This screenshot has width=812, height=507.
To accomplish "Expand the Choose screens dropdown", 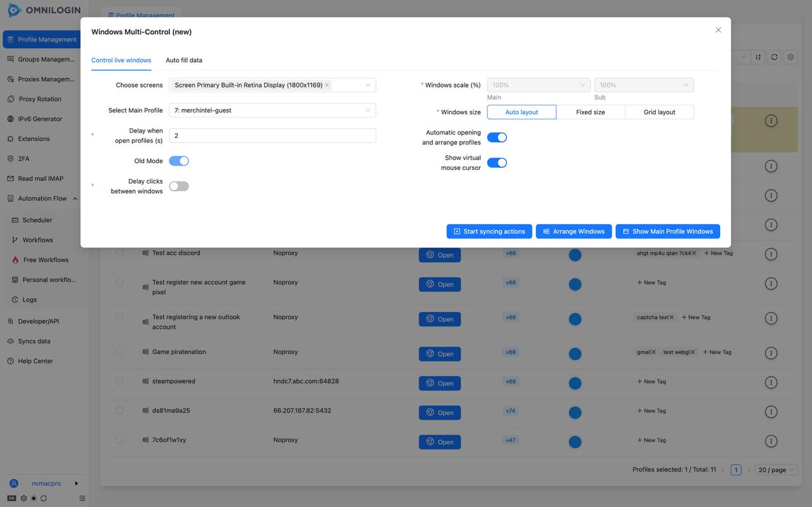I will [367, 85].
